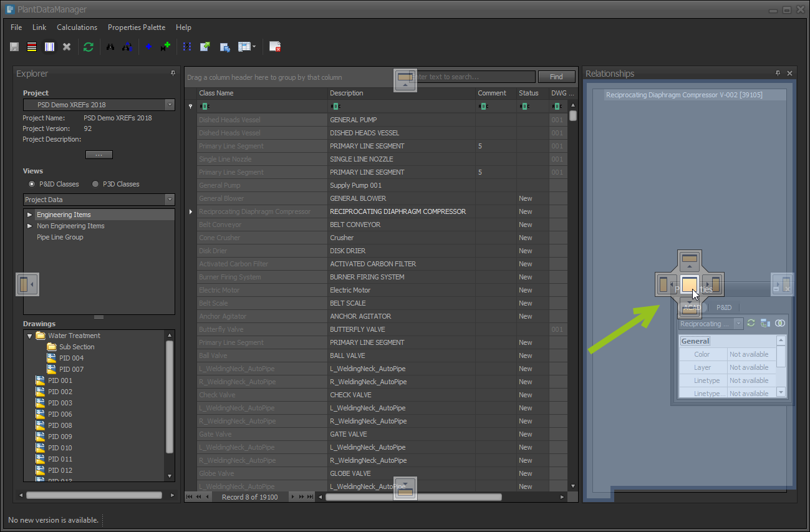Expand the Engineering Items tree node

(x=29, y=215)
